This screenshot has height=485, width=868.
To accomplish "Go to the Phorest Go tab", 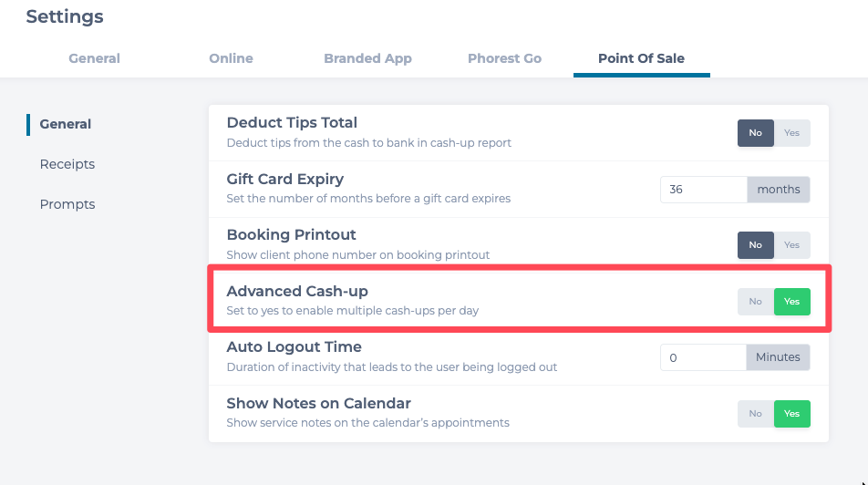I will tap(504, 58).
